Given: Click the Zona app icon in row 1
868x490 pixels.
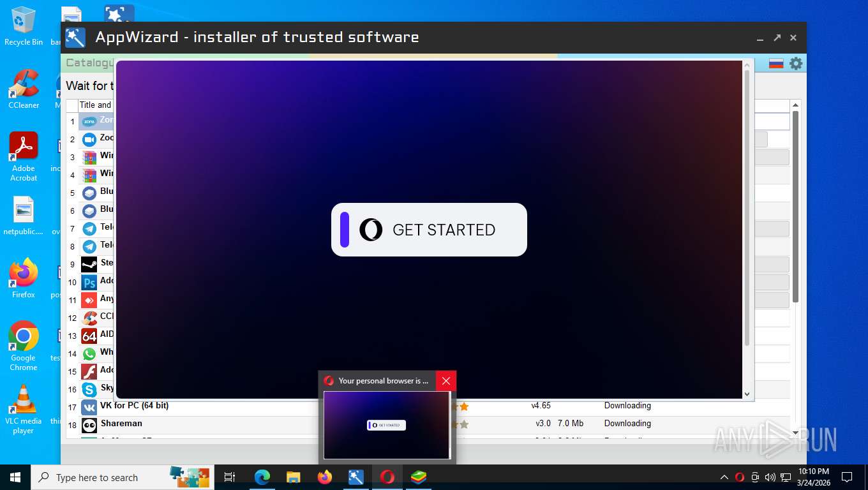Looking at the screenshot, I should (x=89, y=121).
